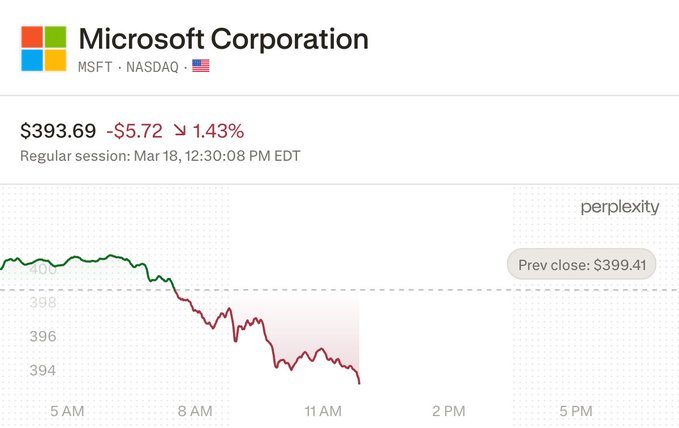
Task: Click the 1.43% percent change
Action: (220, 131)
